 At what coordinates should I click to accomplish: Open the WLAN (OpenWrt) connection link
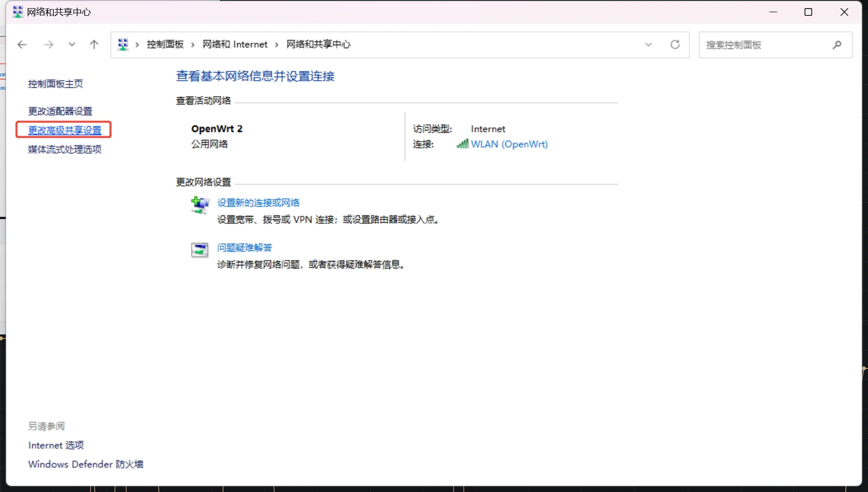[509, 144]
